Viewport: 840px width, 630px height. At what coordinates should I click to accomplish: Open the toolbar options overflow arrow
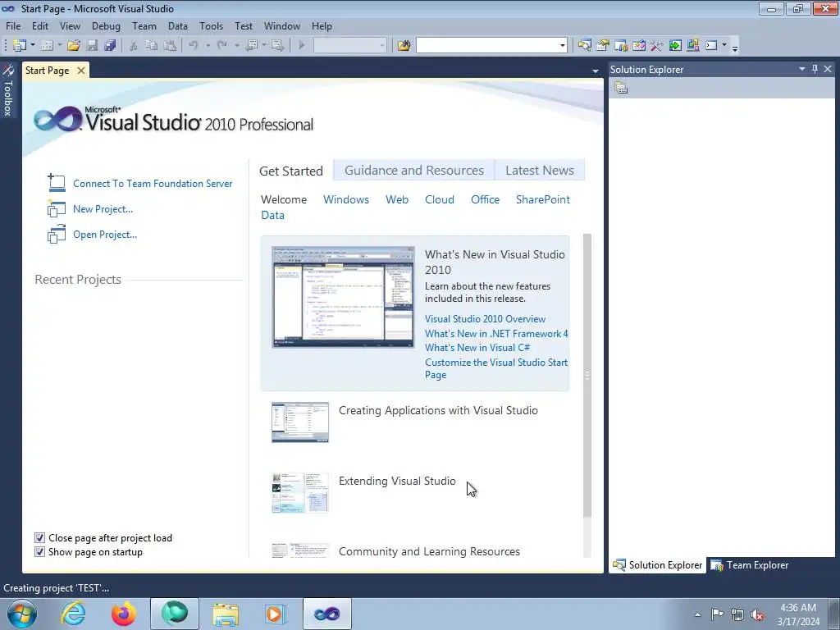tap(735, 47)
